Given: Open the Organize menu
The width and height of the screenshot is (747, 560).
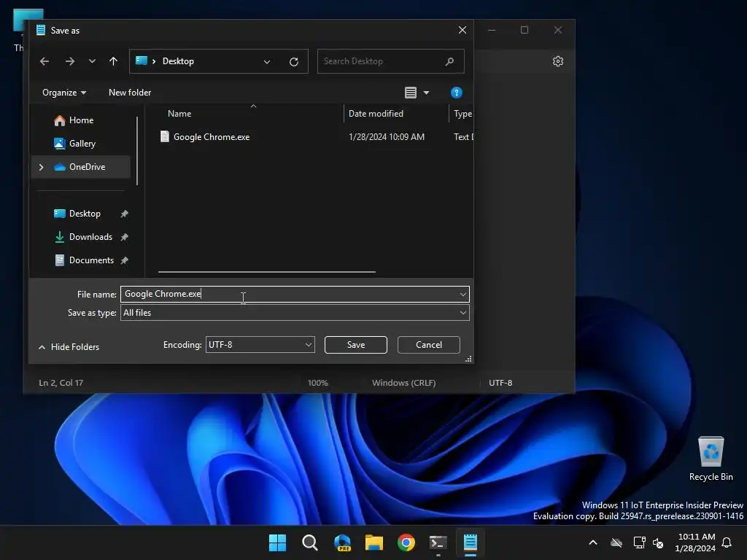Looking at the screenshot, I should point(64,93).
